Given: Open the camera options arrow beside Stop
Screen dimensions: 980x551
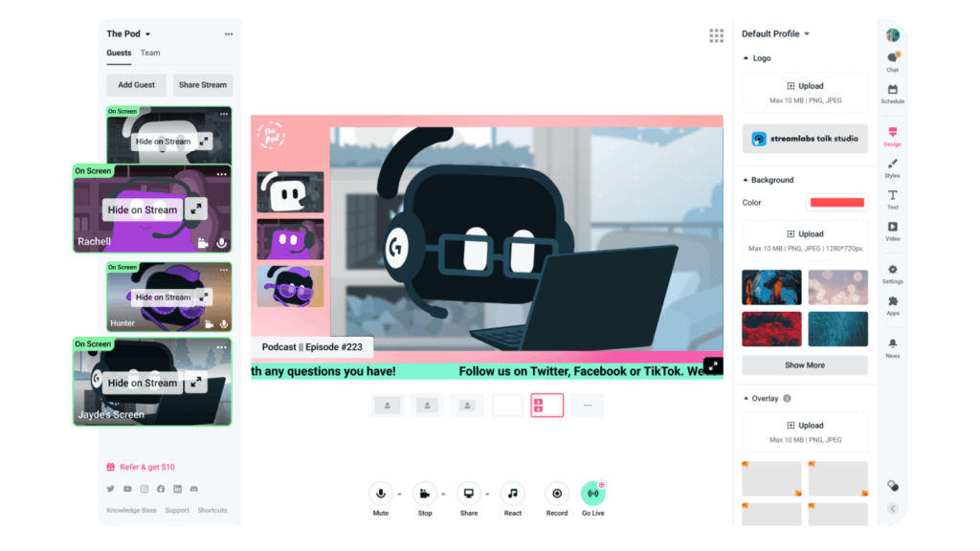Looking at the screenshot, I should (x=443, y=495).
